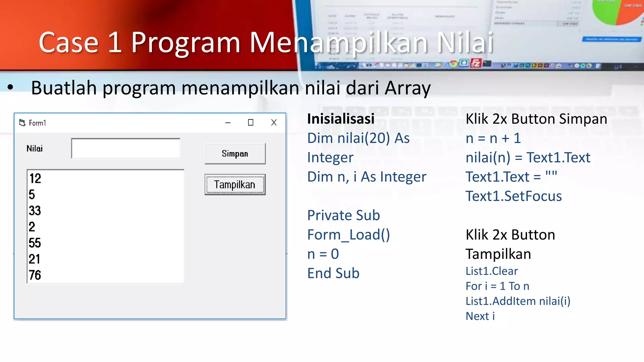Screen dimensions: 644x362
Task: Click the Simpan button
Action: 235,154
